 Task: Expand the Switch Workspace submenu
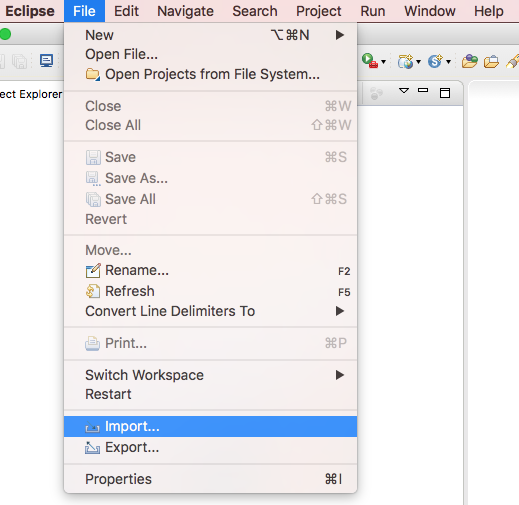(210, 375)
